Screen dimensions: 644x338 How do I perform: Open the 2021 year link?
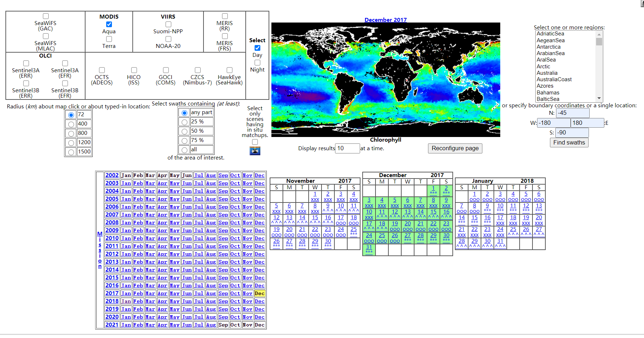pyautogui.click(x=112, y=325)
